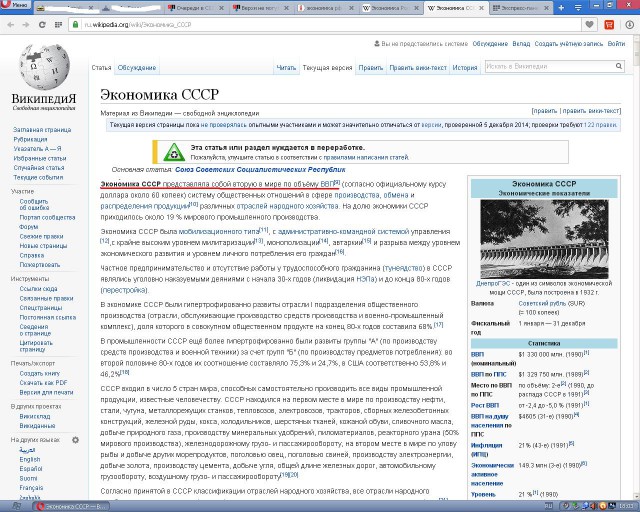Open the Текущая версия tab
Screen dimensions: 640x512
point(327,68)
